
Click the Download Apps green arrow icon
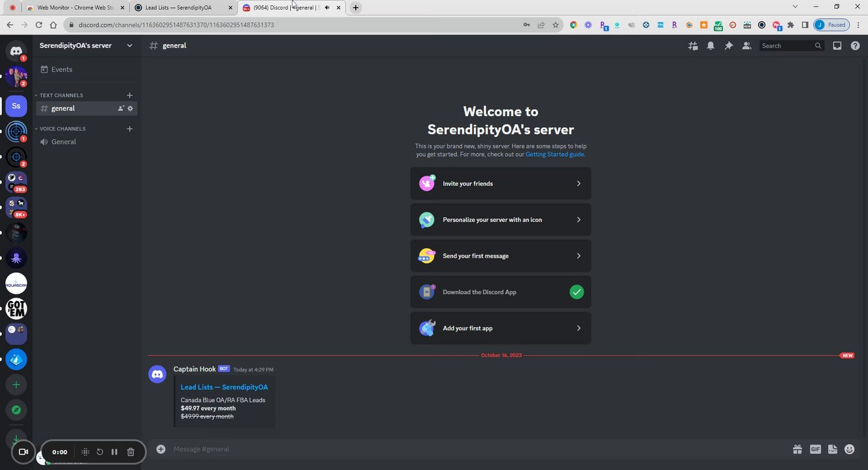pos(16,439)
